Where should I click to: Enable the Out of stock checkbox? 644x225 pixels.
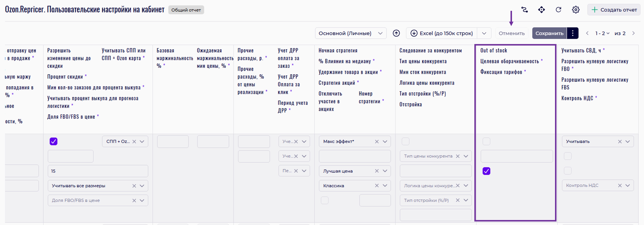click(x=486, y=142)
